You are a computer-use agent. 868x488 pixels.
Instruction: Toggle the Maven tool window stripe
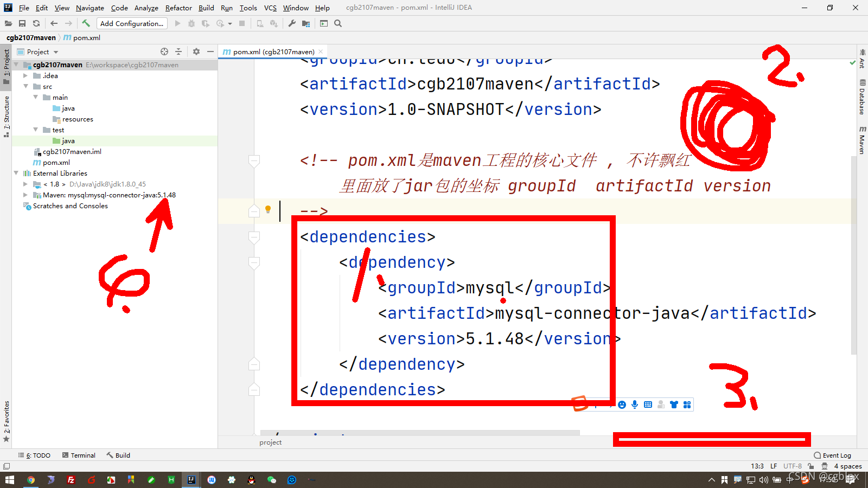[863, 140]
